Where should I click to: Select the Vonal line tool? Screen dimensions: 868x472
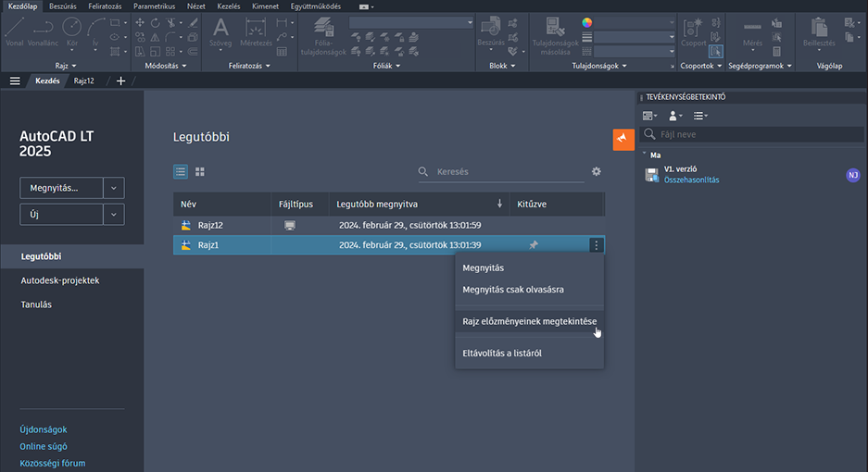(x=15, y=31)
